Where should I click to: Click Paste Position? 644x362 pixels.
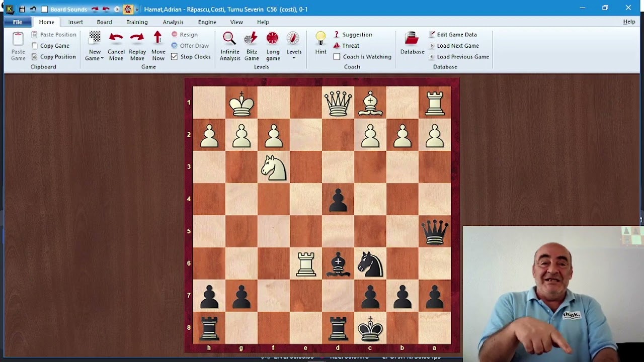pyautogui.click(x=54, y=35)
